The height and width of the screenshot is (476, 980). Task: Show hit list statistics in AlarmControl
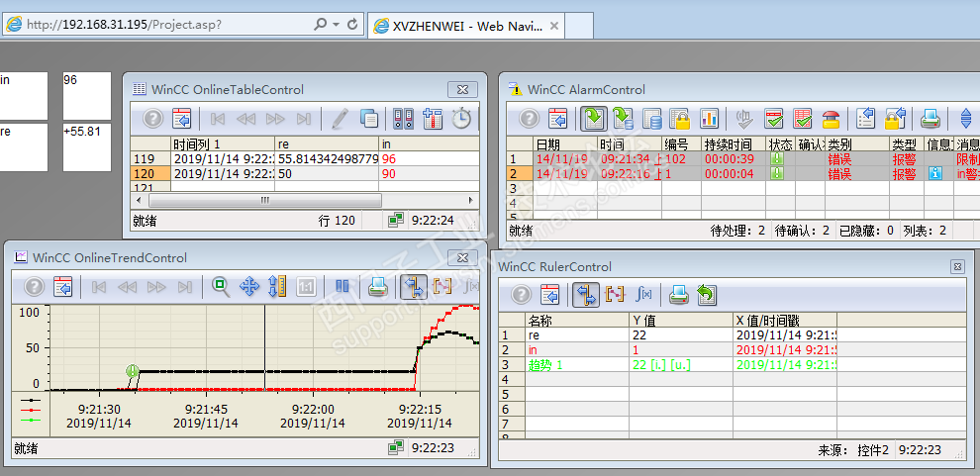pyautogui.click(x=709, y=118)
